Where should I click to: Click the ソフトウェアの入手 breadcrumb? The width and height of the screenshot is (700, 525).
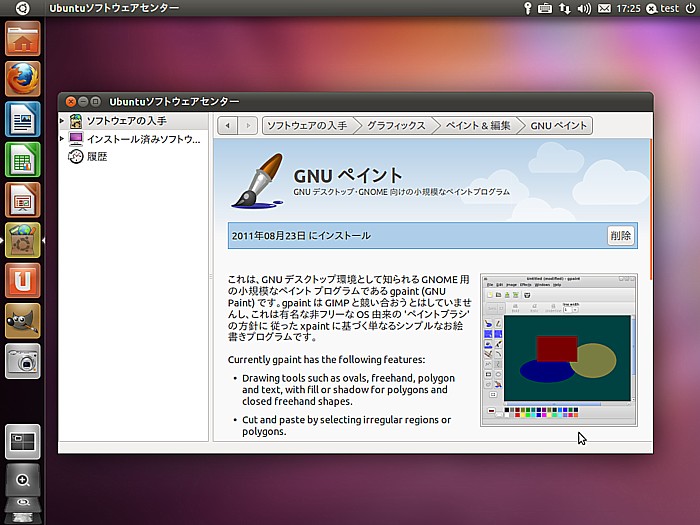click(307, 125)
